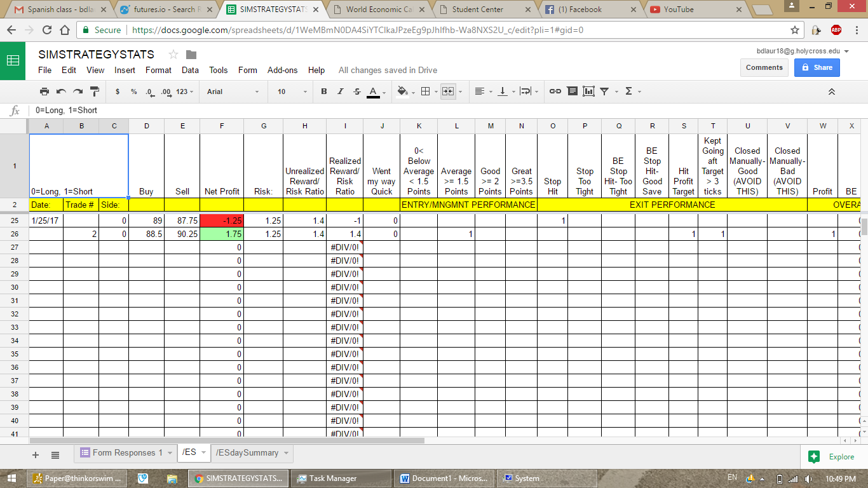Open the Google Sheets home icon
The width and height of the screenshot is (868, 488).
click(x=13, y=61)
